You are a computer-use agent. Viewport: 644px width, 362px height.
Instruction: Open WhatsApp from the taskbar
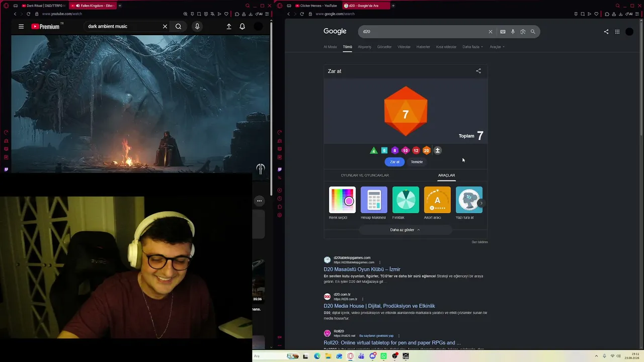click(384, 356)
